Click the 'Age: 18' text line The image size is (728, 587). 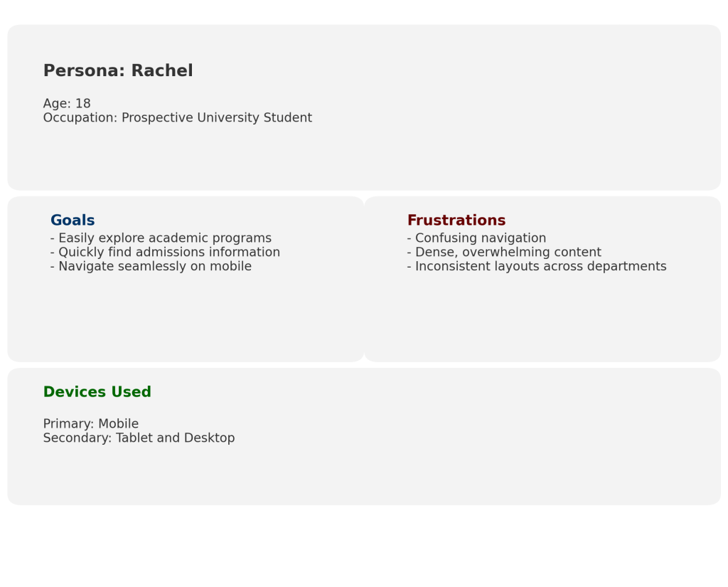click(67, 104)
